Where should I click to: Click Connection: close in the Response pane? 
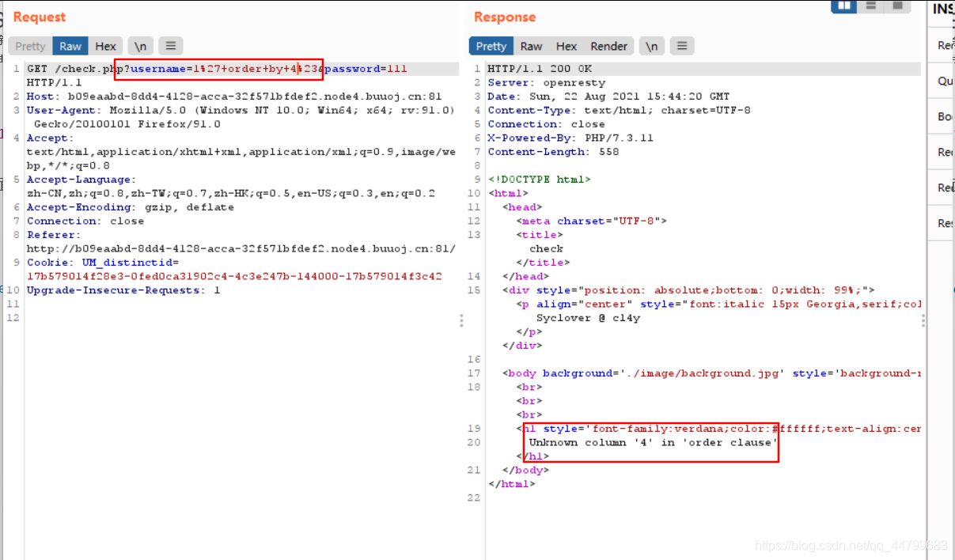click(x=546, y=124)
